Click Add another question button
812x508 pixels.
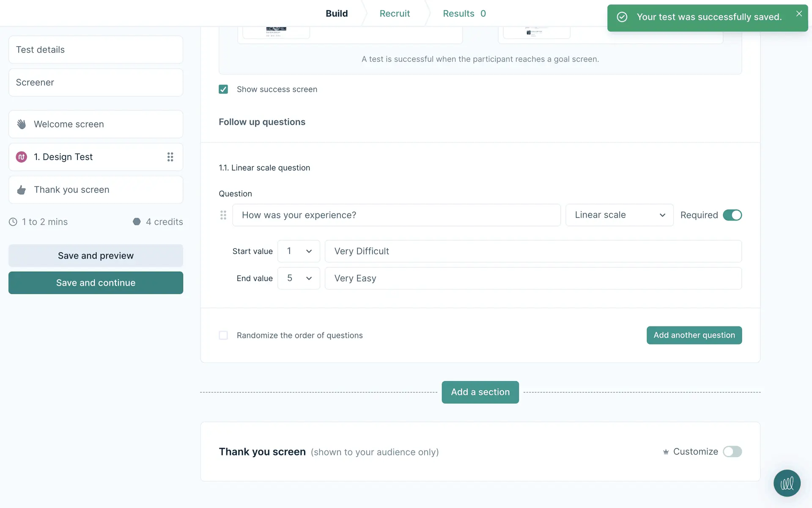[694, 335]
